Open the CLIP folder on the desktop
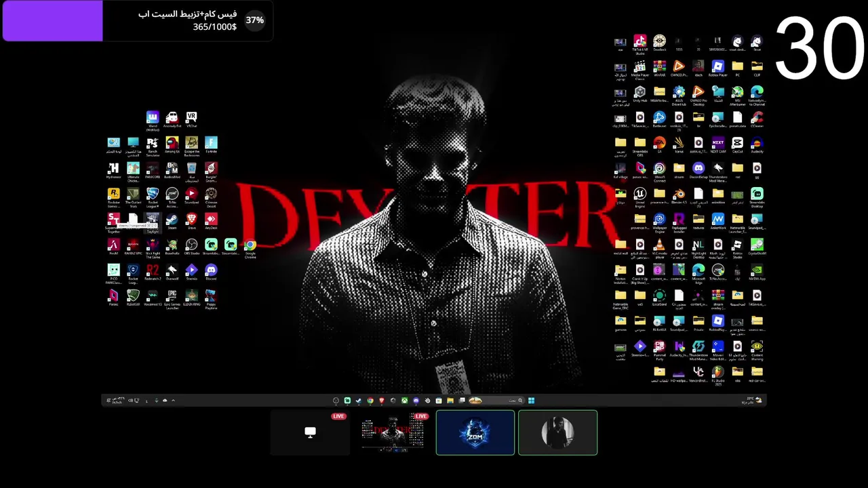 point(757,69)
